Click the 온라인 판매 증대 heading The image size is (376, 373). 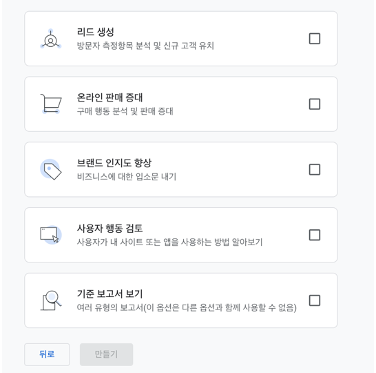(x=110, y=97)
